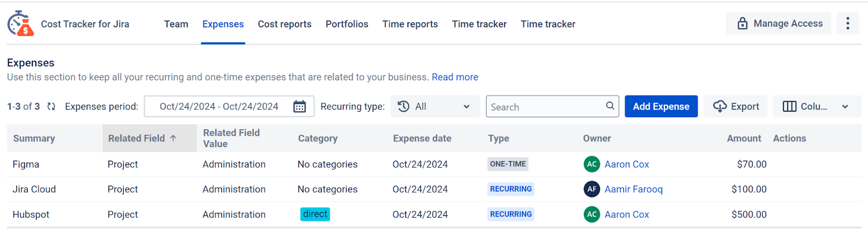Open the Columns dropdown
Screen dimensions: 868x236
click(x=817, y=106)
